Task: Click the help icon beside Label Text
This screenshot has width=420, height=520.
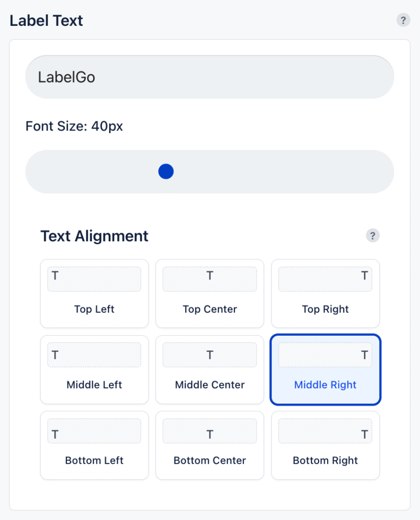Action: click(403, 20)
